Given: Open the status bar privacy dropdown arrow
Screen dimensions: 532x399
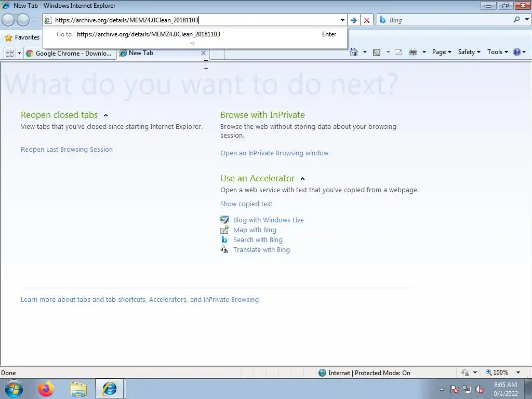Looking at the screenshot, I should click(x=475, y=373).
